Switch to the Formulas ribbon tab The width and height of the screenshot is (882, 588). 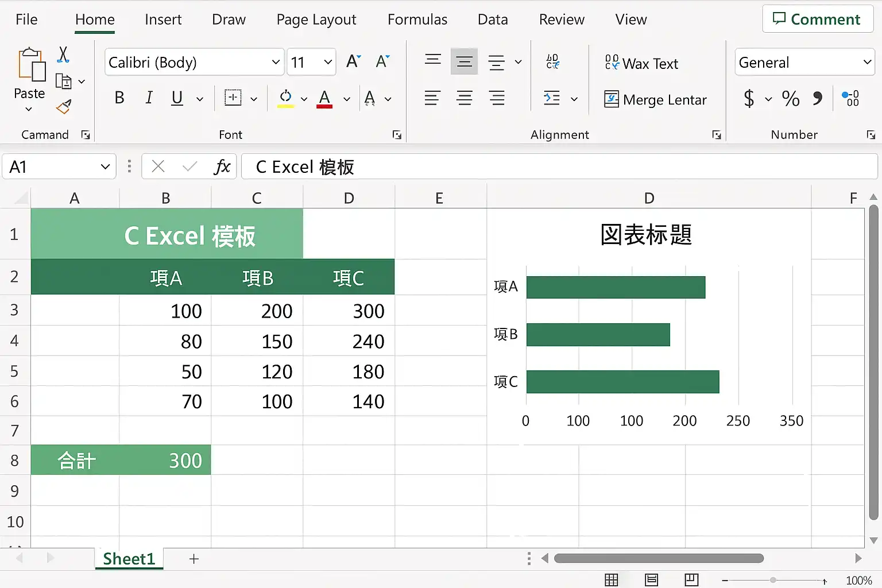click(x=417, y=20)
